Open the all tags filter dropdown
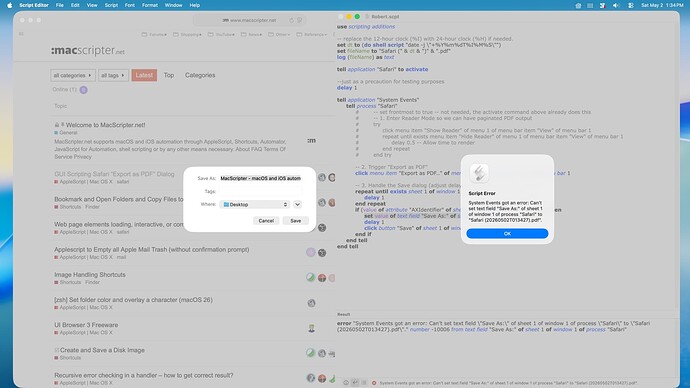 tap(113, 75)
